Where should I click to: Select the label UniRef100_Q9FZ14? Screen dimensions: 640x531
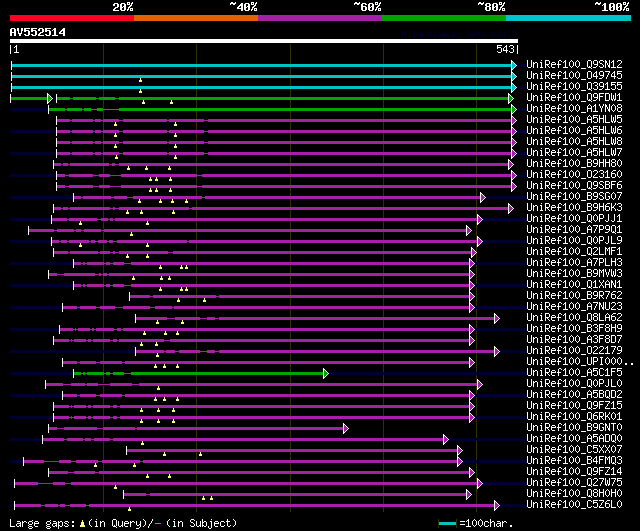[574, 472]
